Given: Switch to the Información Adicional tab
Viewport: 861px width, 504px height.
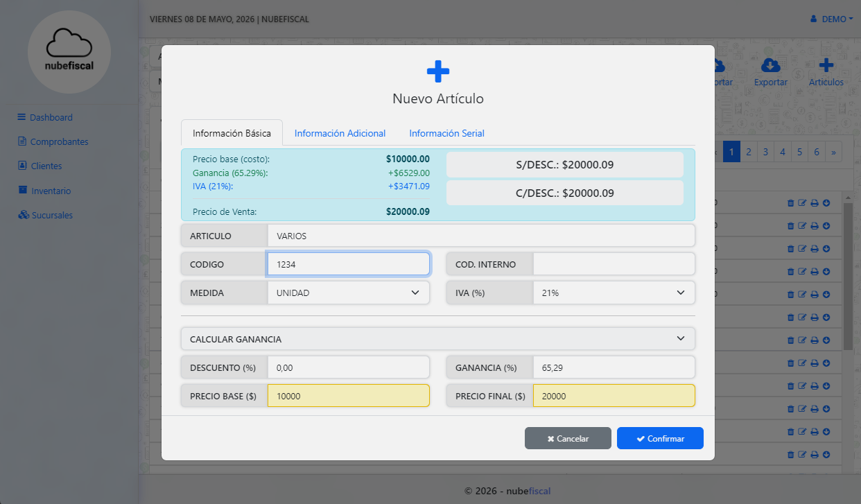Looking at the screenshot, I should click(x=340, y=133).
